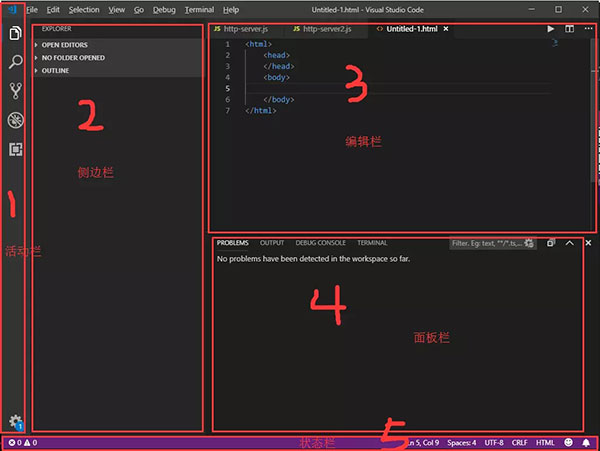
Task: Switch to the DEBUG CONSOLE panel tab
Action: [x=320, y=243]
